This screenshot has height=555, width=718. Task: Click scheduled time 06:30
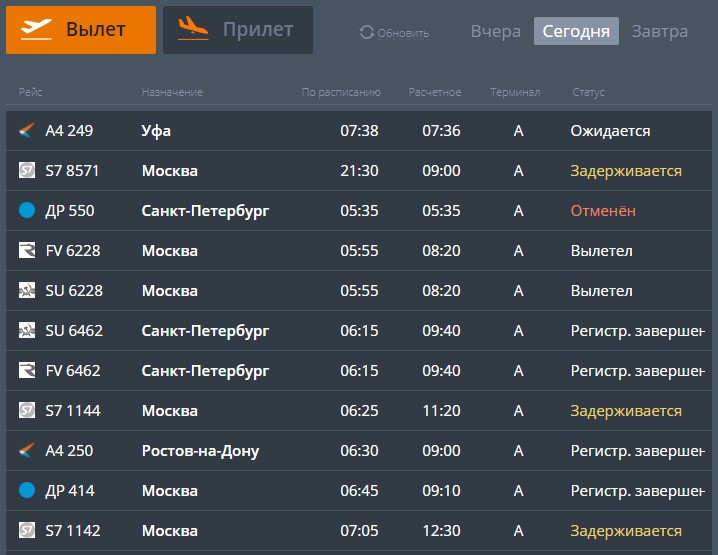pos(359,451)
